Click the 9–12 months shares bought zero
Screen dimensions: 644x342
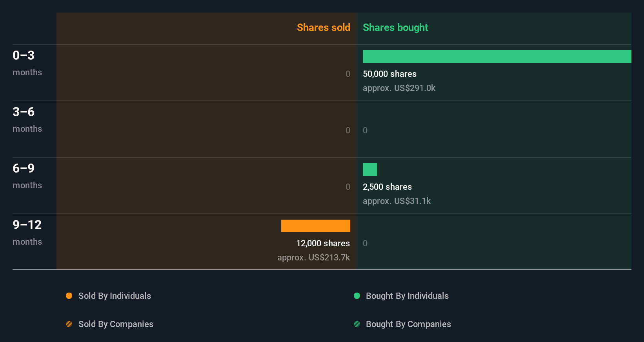pyautogui.click(x=365, y=243)
